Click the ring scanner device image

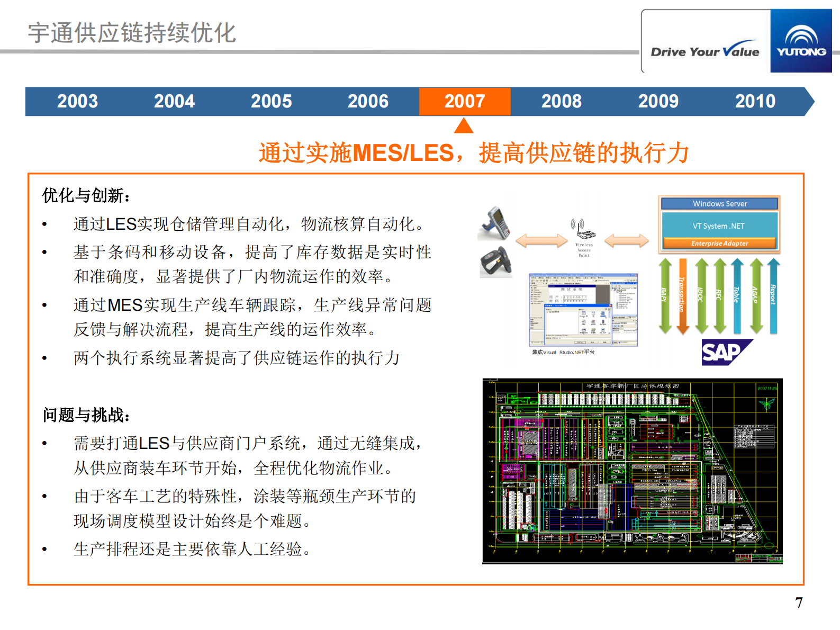(496, 262)
